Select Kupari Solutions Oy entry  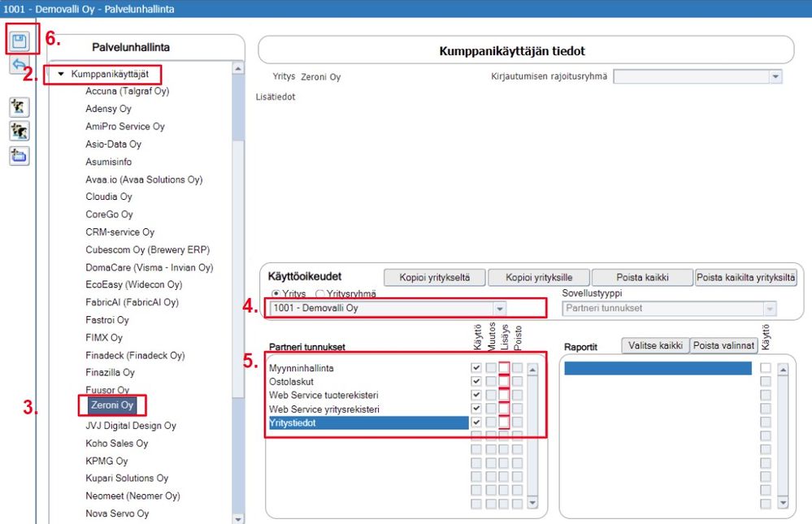click(x=127, y=478)
